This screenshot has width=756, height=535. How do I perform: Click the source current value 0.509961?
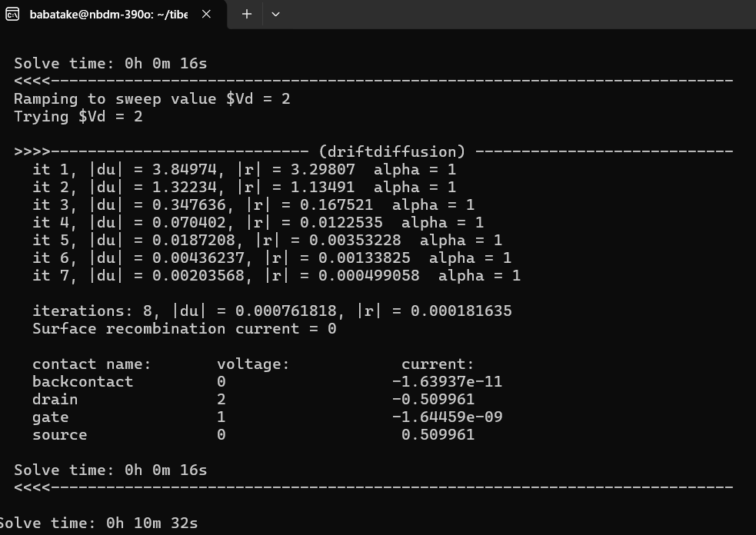pyautogui.click(x=438, y=435)
